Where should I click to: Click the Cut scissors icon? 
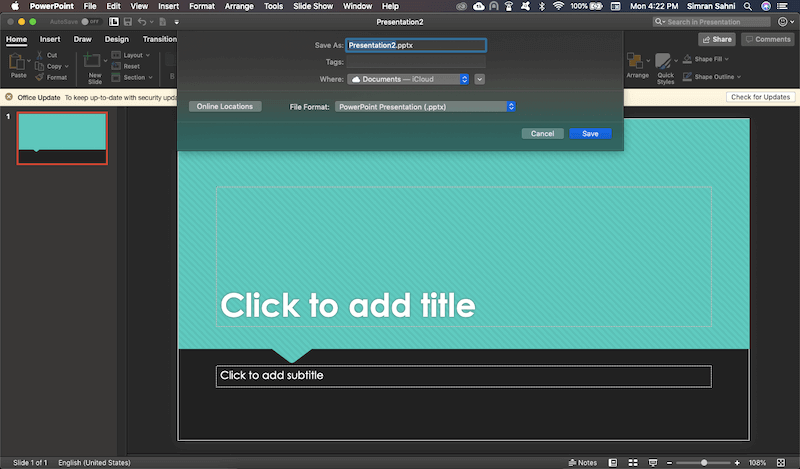pos(39,55)
